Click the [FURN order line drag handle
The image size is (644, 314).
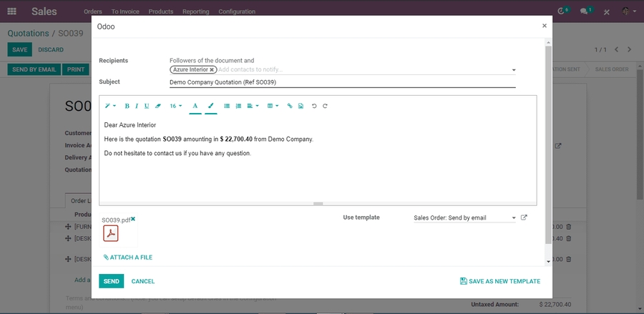coord(68,227)
